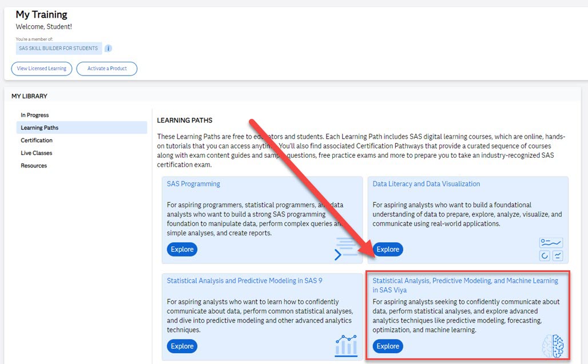Go to Certification in the sidebar
Screen dimensions: 588x364
pyautogui.click(x=37, y=140)
